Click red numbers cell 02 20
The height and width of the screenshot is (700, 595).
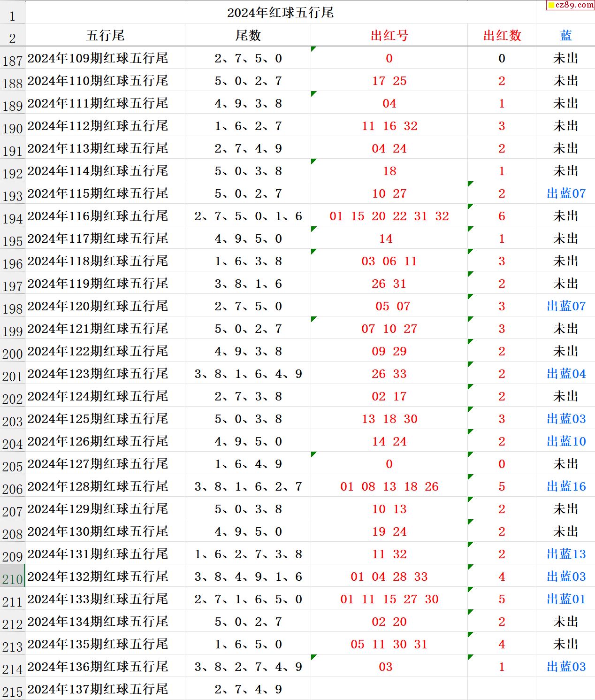tap(389, 622)
